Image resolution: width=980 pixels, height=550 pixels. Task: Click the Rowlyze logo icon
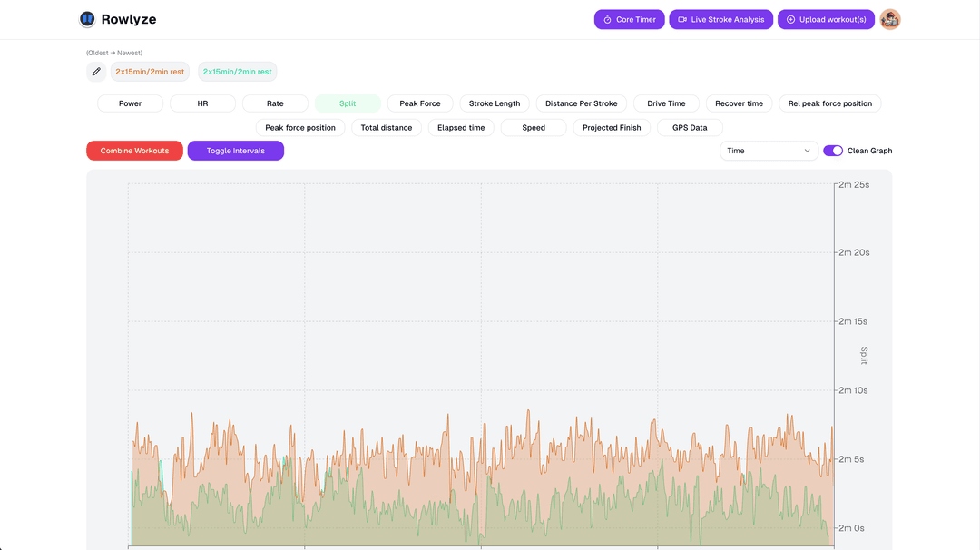[87, 19]
